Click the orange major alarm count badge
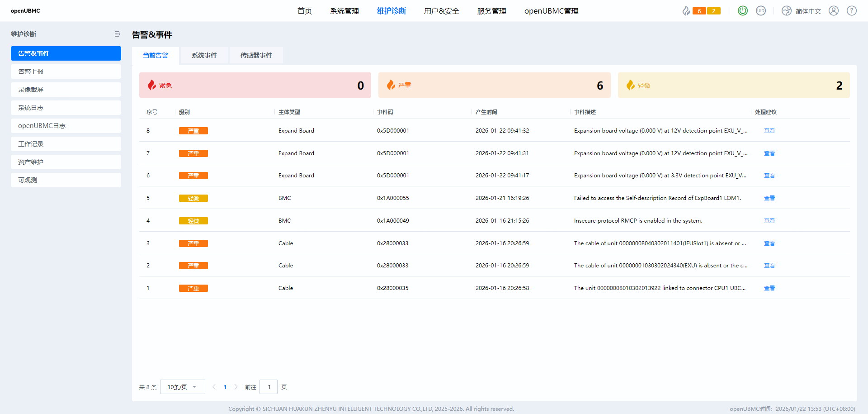 click(x=699, y=11)
